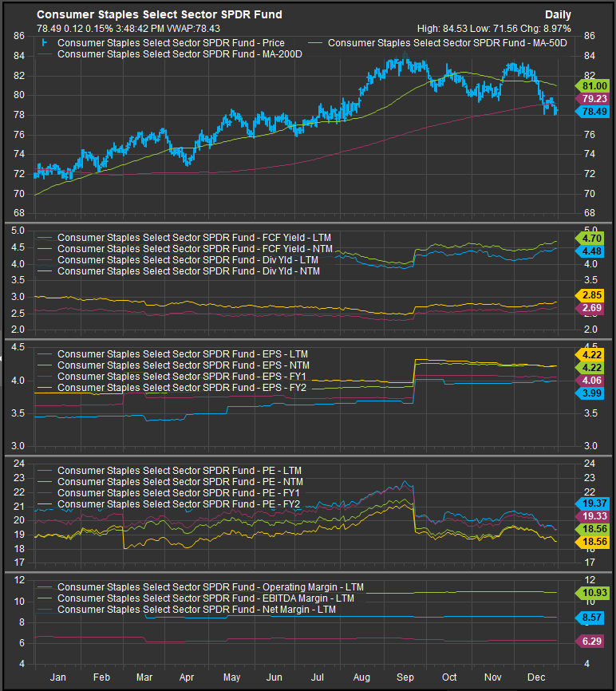Image resolution: width=616 pixels, height=691 pixels.
Task: Click the Daily interval label
Action: pos(558,15)
